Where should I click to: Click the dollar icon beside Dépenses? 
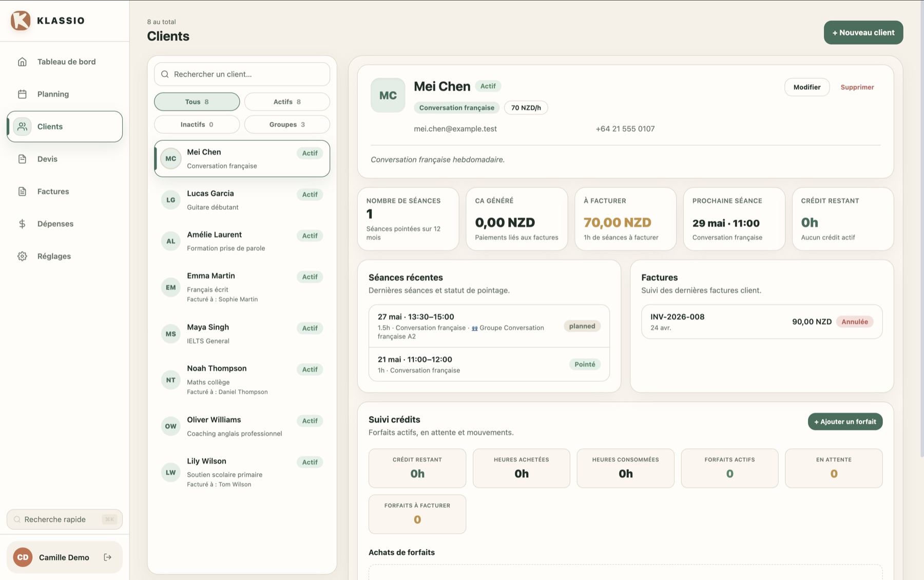pos(22,223)
